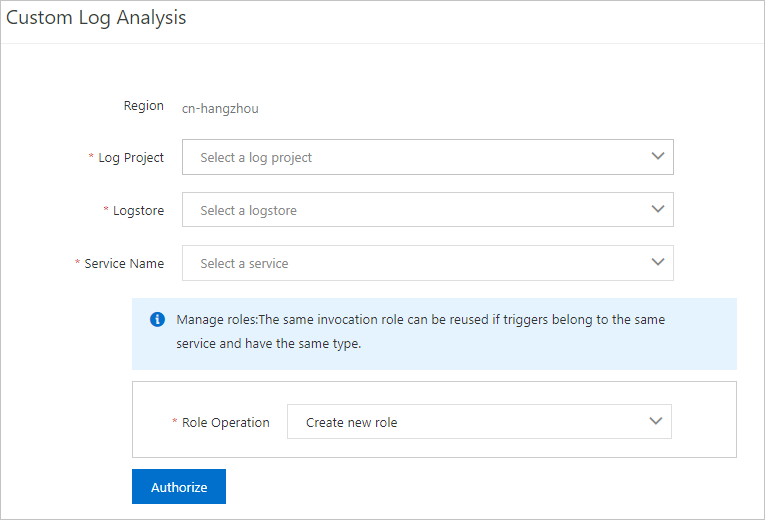Click the Log Project chevron arrow
Image resolution: width=765 pixels, height=520 pixels.
pos(657,157)
